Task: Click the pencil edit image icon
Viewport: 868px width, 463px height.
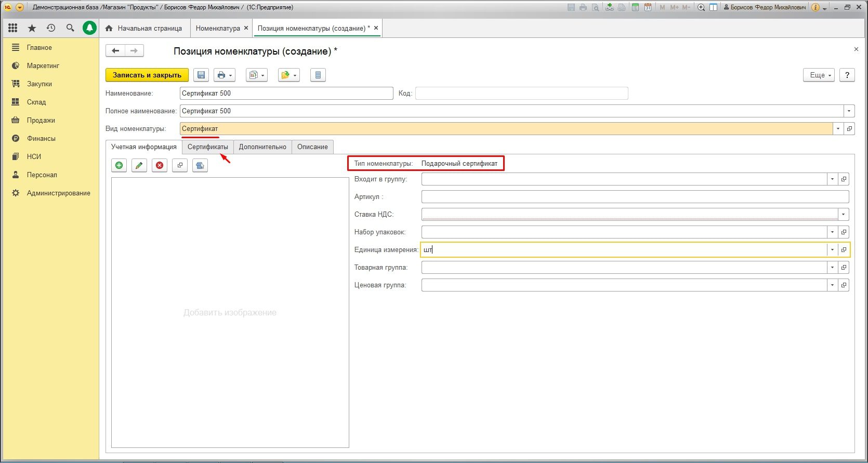Action: point(139,165)
